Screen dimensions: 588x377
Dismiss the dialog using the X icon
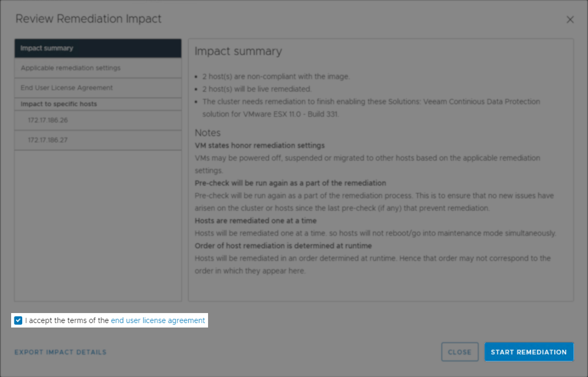570,19
